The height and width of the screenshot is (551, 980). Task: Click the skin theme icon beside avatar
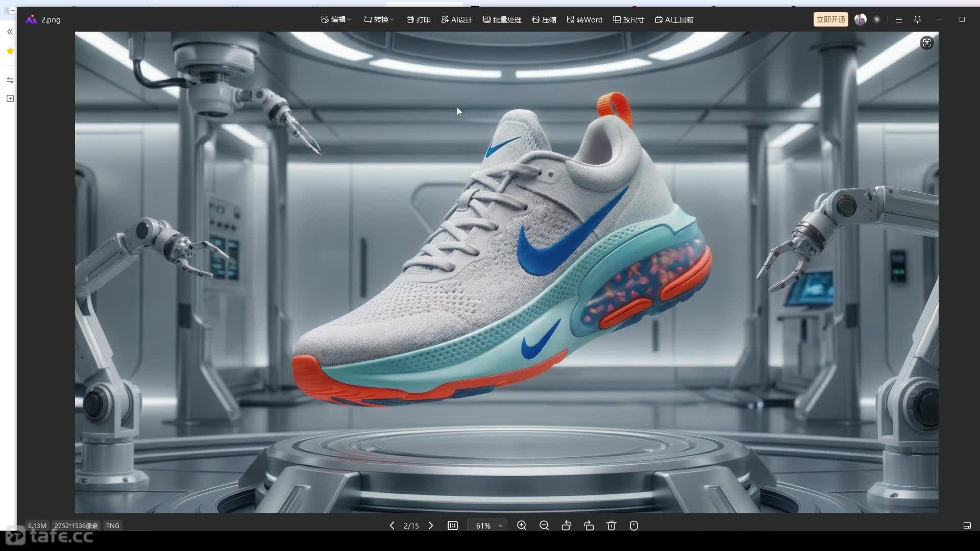pos(877,19)
